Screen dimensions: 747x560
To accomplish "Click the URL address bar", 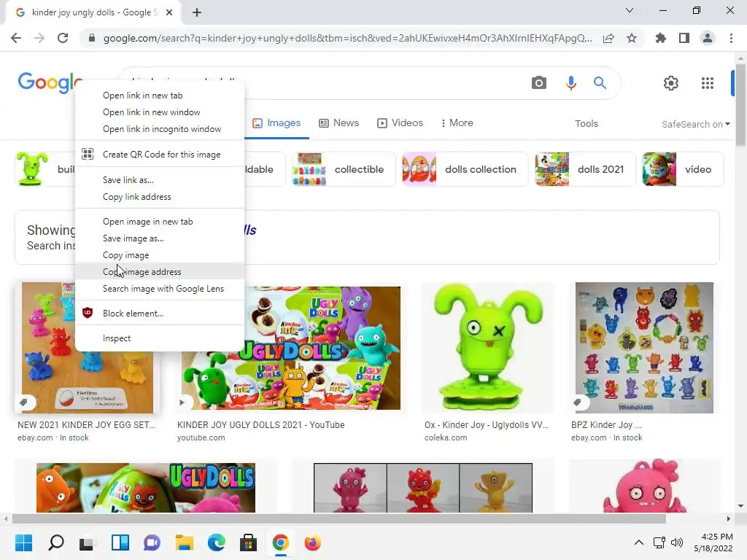I will [x=348, y=38].
